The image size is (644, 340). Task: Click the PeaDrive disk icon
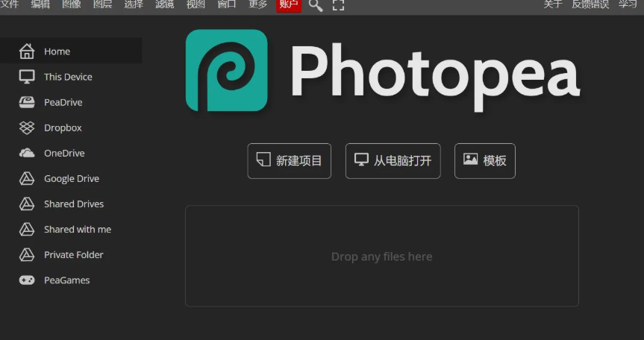tap(27, 102)
